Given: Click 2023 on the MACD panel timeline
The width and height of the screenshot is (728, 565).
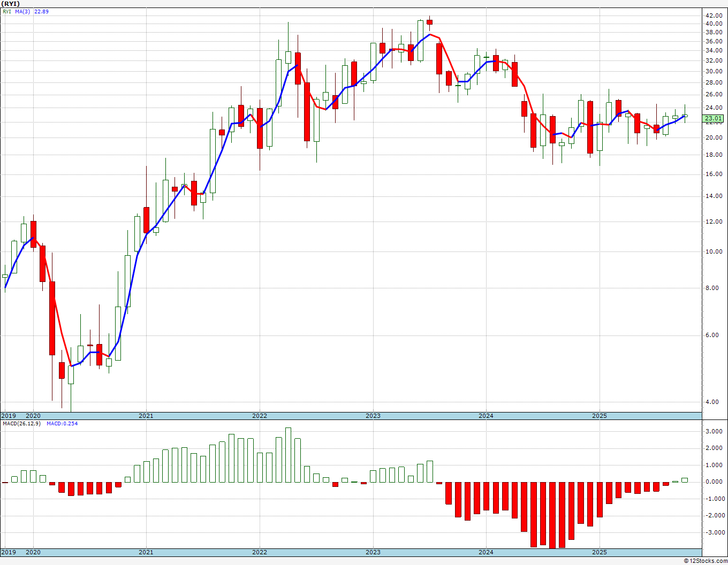Looking at the screenshot, I should 373,552.
